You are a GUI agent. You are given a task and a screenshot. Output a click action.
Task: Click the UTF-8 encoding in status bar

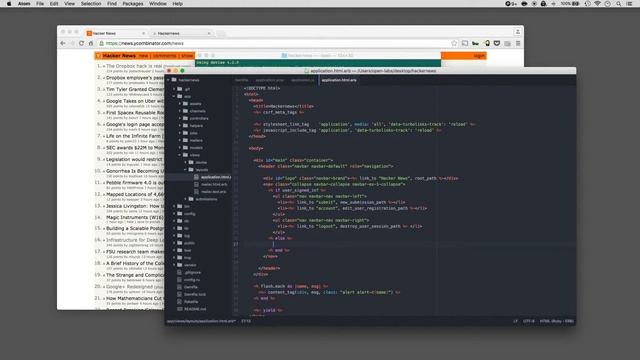529,321
